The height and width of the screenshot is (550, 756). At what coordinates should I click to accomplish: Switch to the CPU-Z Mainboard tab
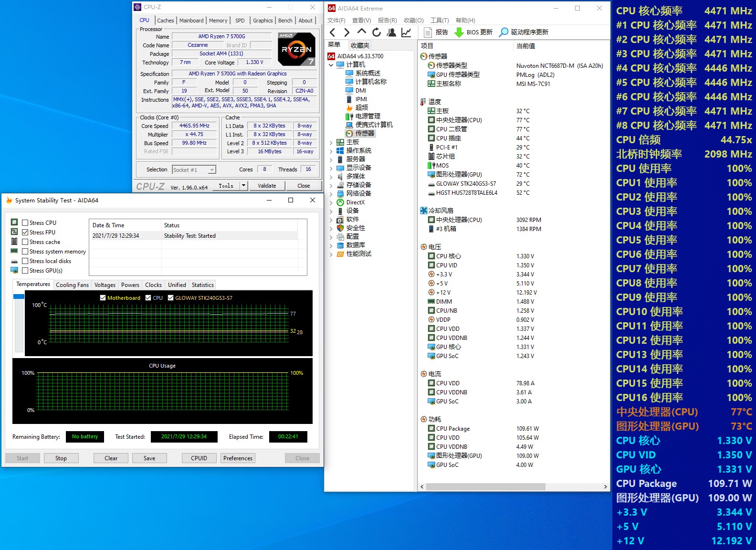[191, 21]
